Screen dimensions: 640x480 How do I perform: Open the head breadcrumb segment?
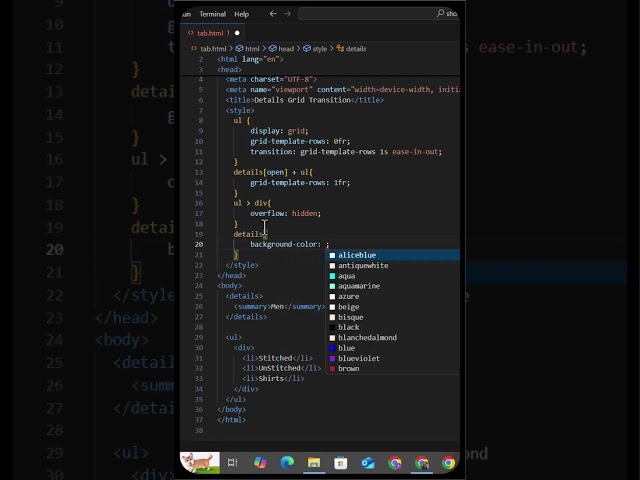point(281,49)
